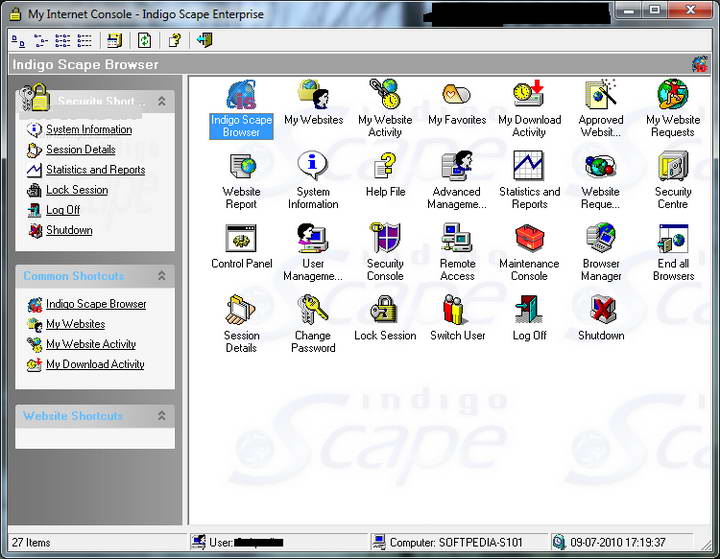Click the exit door toolbar button

[205, 40]
